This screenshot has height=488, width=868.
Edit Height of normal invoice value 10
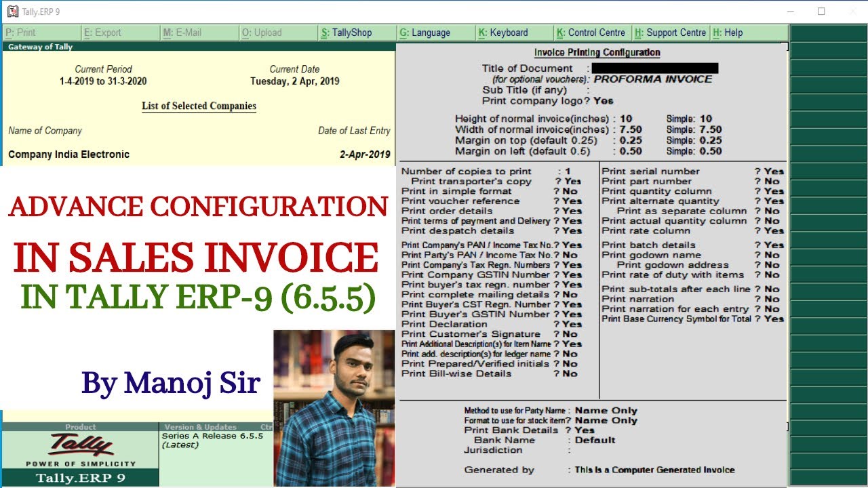(626, 119)
